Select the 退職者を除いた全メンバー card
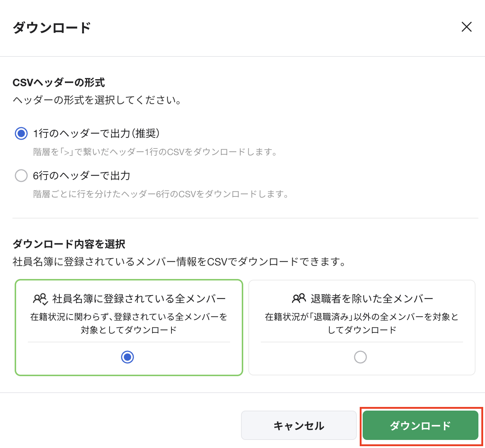The image size is (485, 448). click(x=362, y=327)
